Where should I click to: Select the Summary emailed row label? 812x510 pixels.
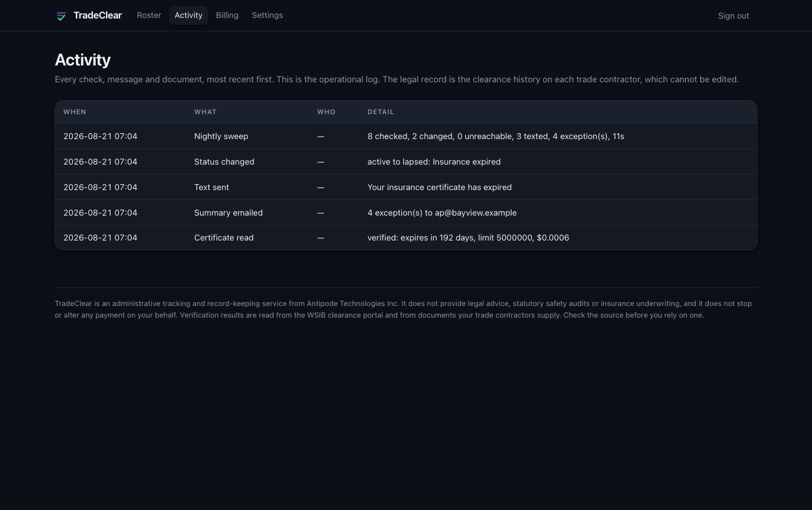[229, 213]
